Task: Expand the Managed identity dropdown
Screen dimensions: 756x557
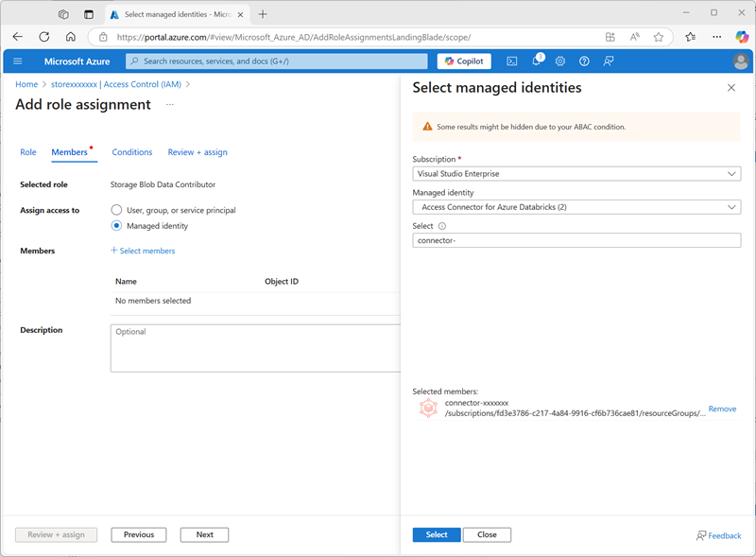Action: [576, 207]
